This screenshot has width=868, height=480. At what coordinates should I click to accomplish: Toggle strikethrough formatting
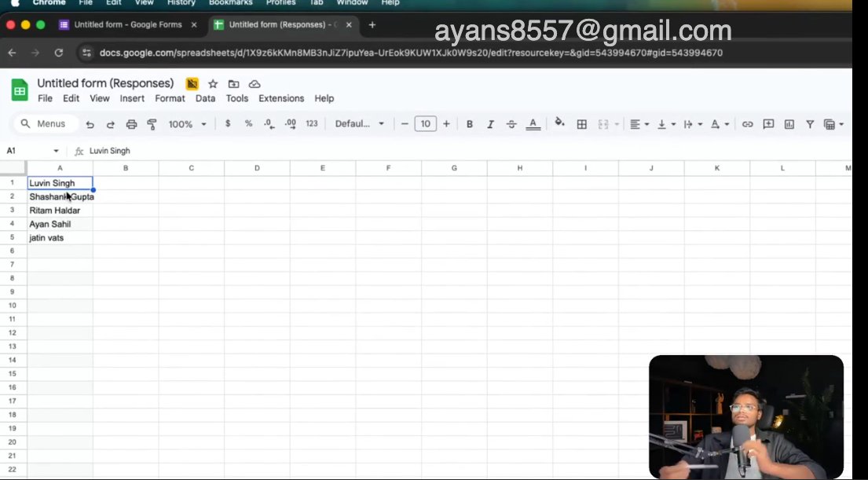point(511,124)
